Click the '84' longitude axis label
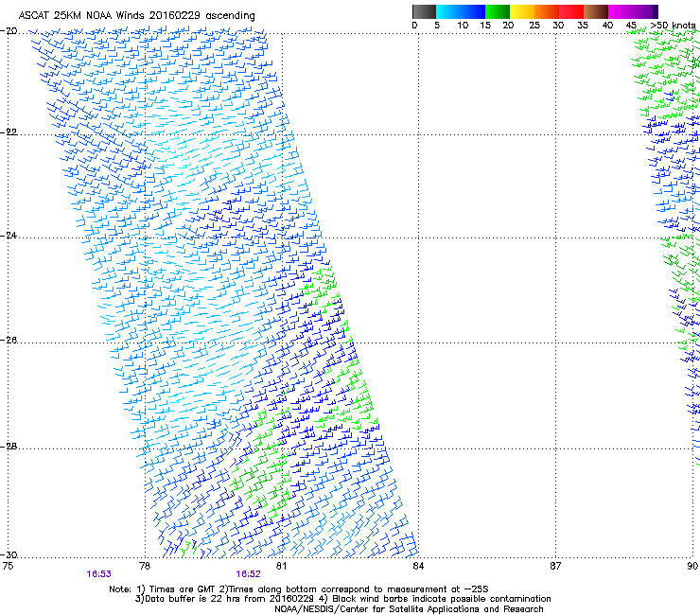 coord(418,566)
